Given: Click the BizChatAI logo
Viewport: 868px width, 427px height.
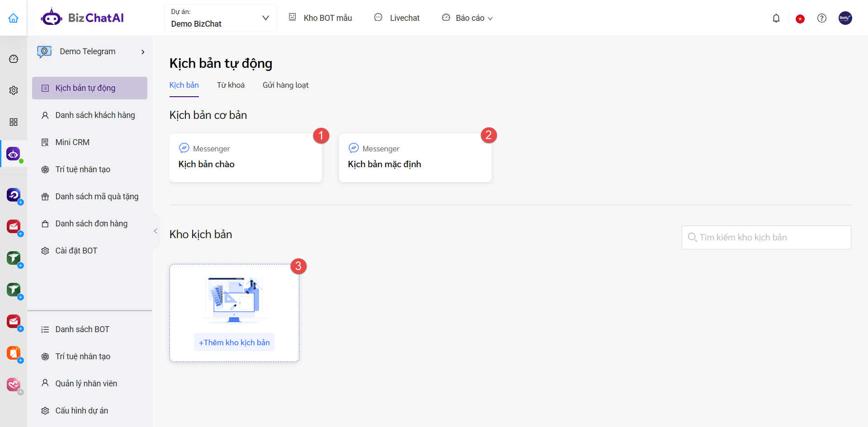Looking at the screenshot, I should tap(82, 18).
